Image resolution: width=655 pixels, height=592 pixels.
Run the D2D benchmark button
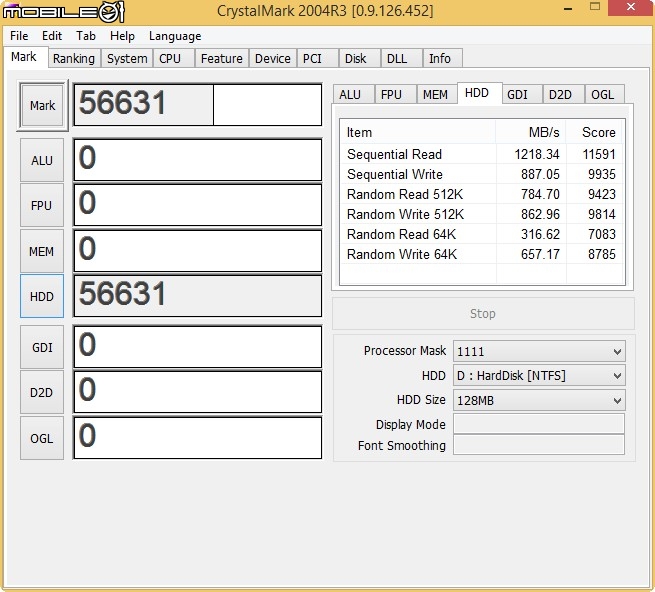(42, 393)
